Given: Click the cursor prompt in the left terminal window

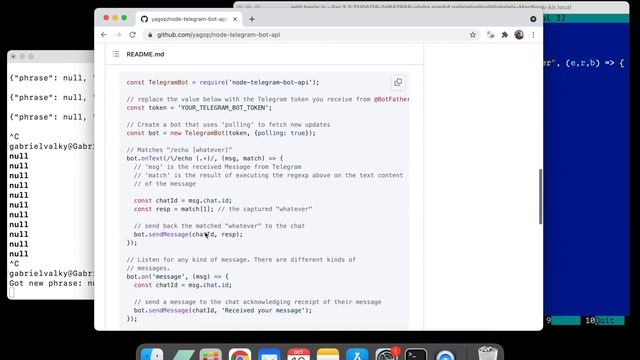Looking at the screenshot, I should click(12, 293).
